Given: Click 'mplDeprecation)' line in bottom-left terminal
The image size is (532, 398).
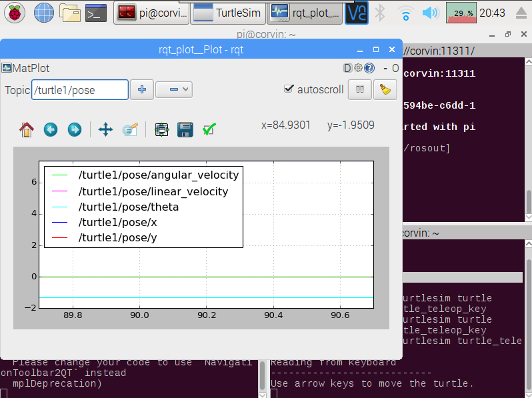Looking at the screenshot, I should click(x=57, y=383).
